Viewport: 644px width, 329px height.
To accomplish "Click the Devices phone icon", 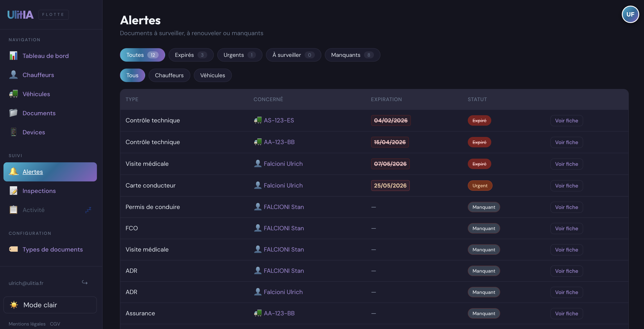I will pyautogui.click(x=13, y=132).
